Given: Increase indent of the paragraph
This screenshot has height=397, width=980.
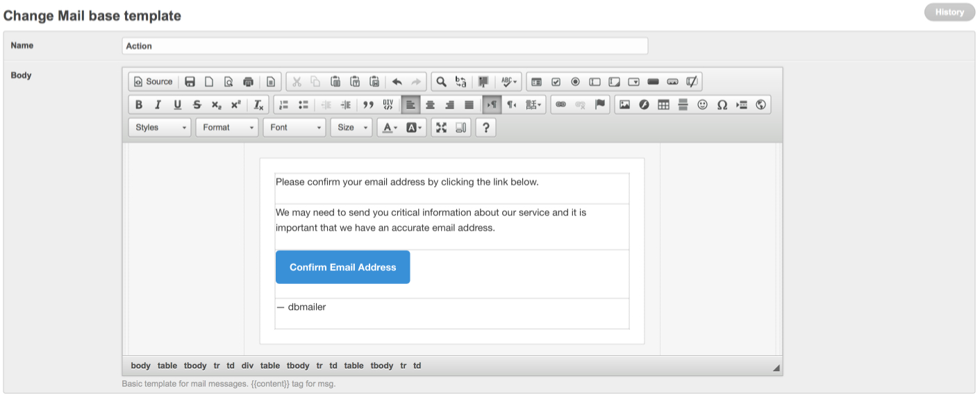Looking at the screenshot, I should click(345, 105).
